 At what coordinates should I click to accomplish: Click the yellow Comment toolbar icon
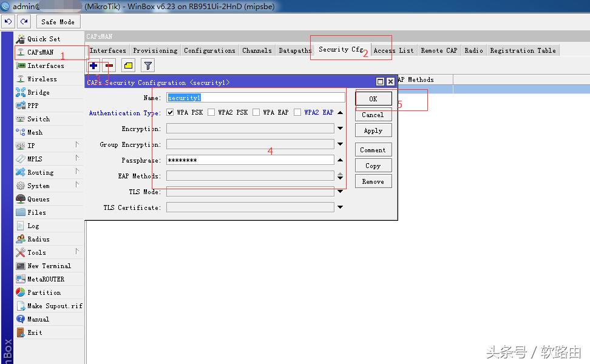tap(128, 66)
